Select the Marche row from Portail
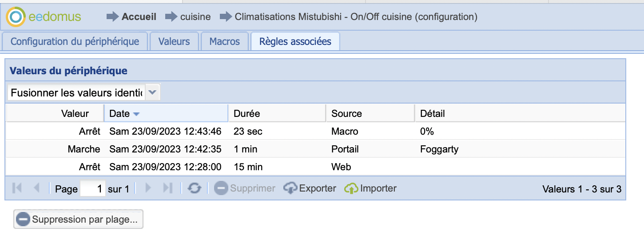This screenshot has height=240, width=644. coord(266,149)
